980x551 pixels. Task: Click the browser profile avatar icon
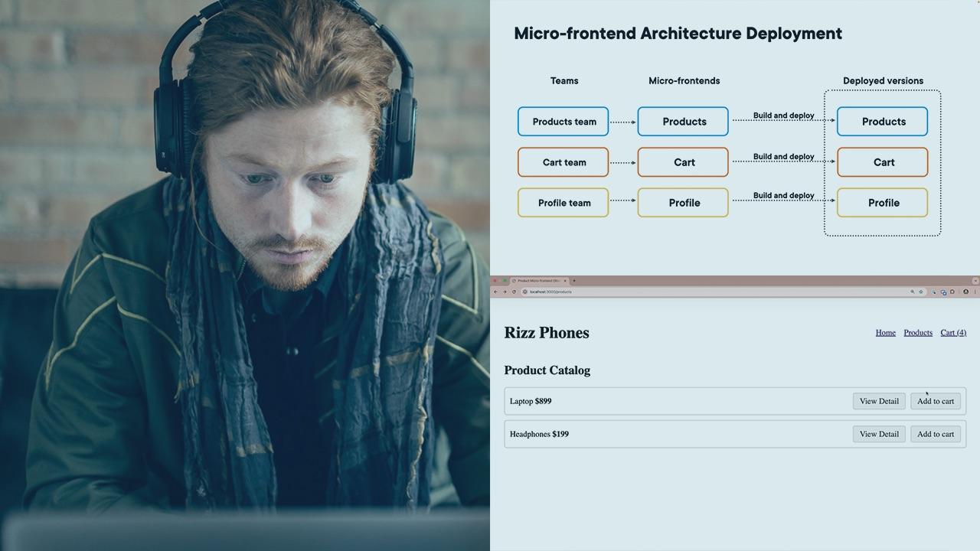(965, 292)
